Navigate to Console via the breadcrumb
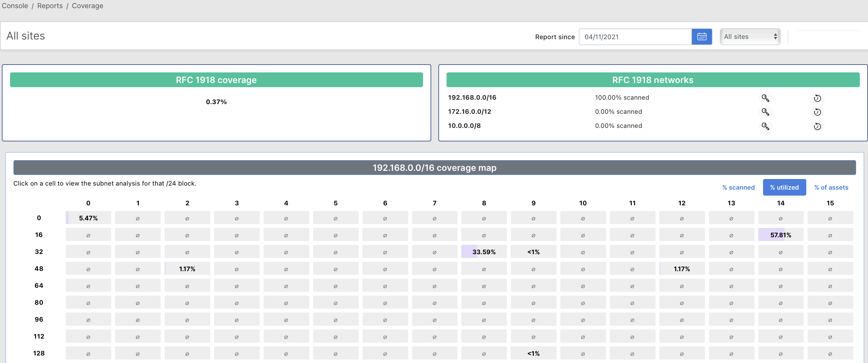Image resolution: width=868 pixels, height=363 pixels. coord(14,6)
